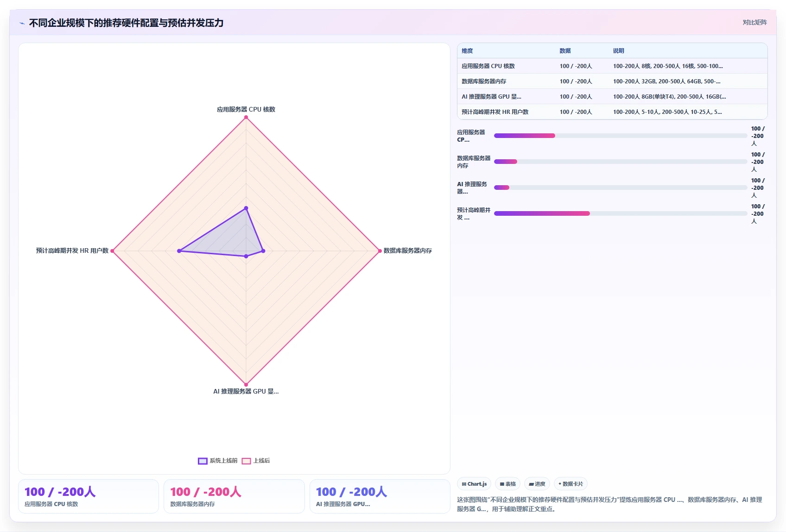786x532 pixels.
Task: Click the 100-200人 8核 description cell
Action: coord(668,66)
